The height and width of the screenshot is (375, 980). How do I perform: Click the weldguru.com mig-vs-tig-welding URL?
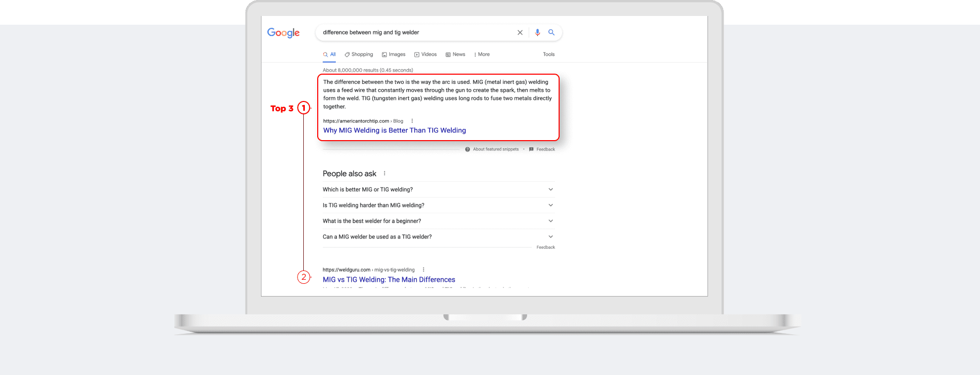click(x=369, y=269)
